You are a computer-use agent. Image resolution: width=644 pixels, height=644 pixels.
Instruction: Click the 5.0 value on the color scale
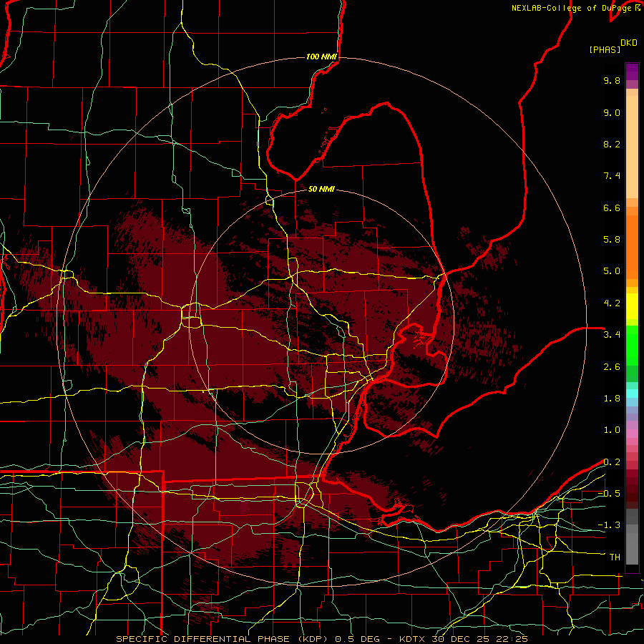tap(612, 271)
